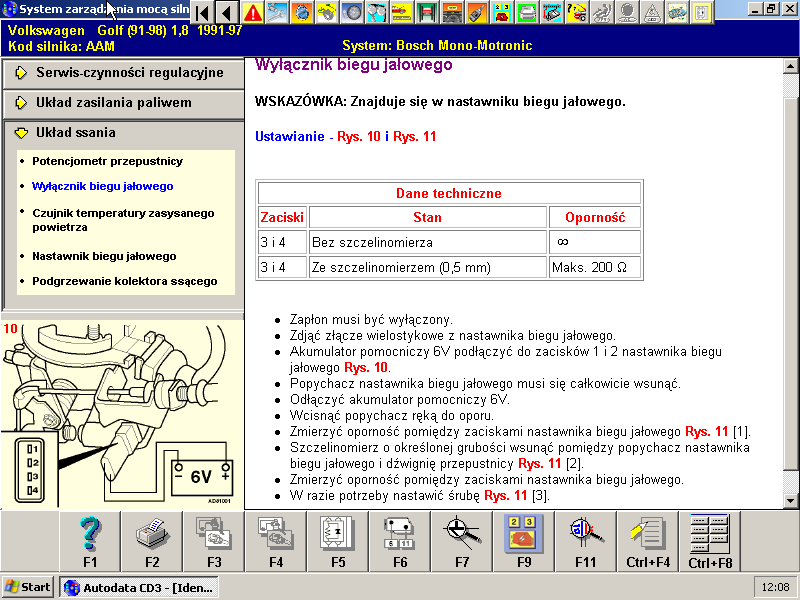Open the F11 magnifier search button
Screen dimensions: 800x600
[x=586, y=542]
